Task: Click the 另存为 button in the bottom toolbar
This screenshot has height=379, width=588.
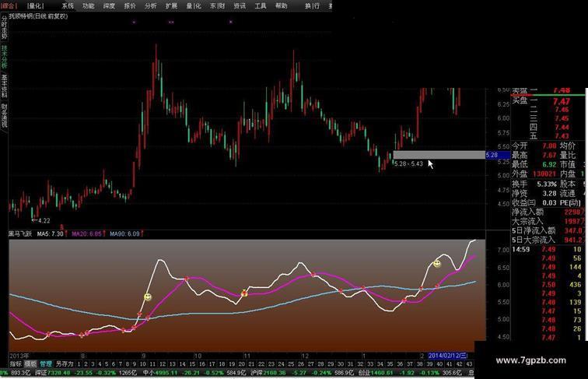Action: (x=65, y=363)
